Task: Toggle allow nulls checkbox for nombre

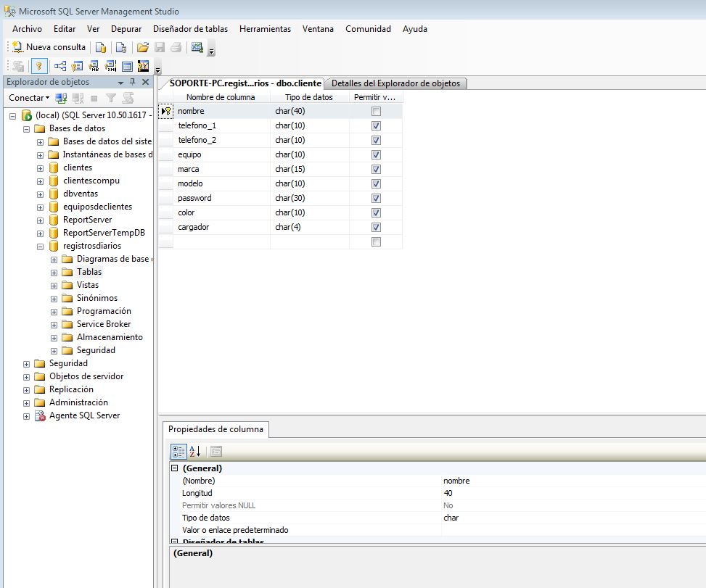Action: pyautogui.click(x=376, y=111)
